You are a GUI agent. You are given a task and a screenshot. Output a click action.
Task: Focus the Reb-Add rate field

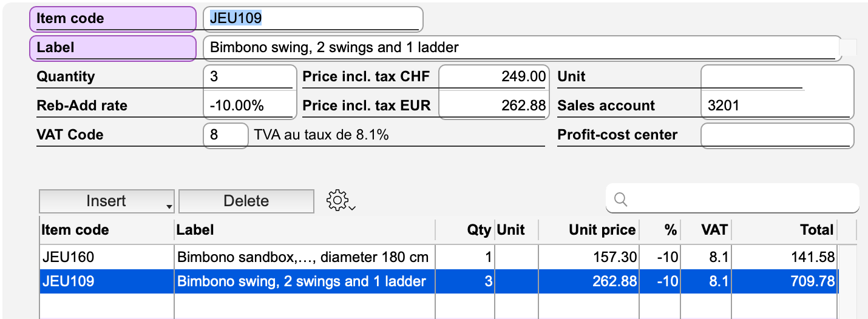(249, 106)
